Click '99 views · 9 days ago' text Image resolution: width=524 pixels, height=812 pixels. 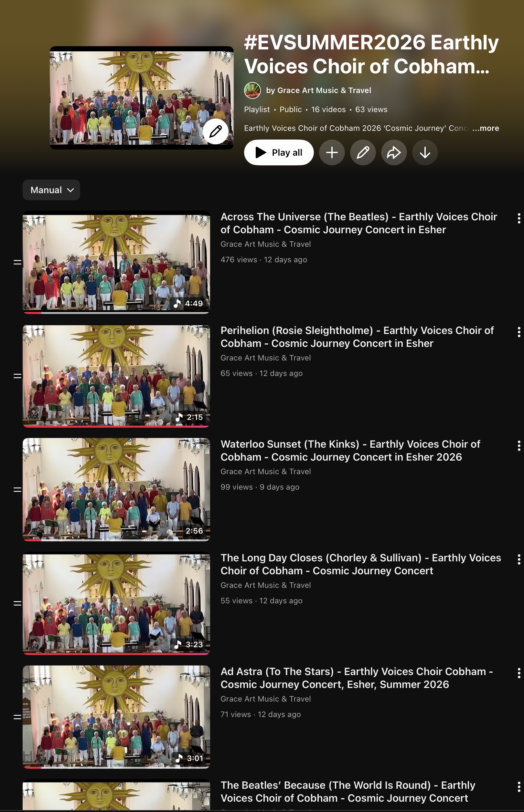(x=260, y=487)
